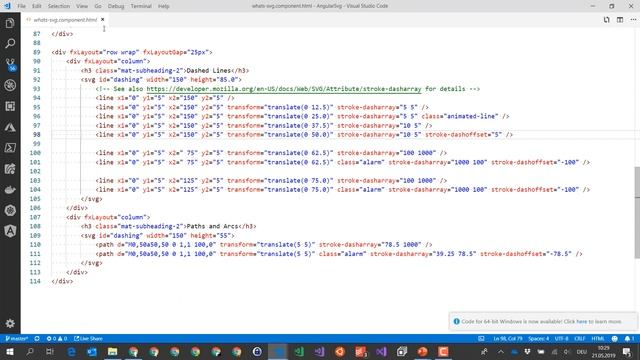
Task: Open the Angular view in activity bar
Action: pos(10,231)
